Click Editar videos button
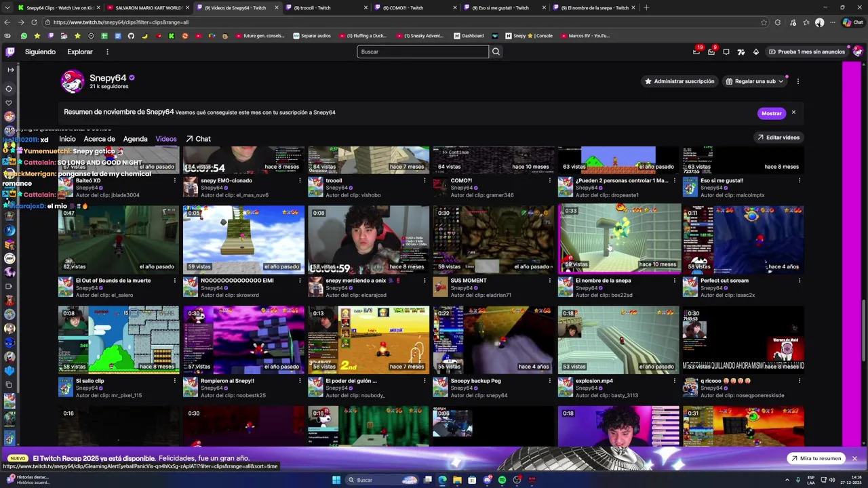 pyautogui.click(x=778, y=138)
